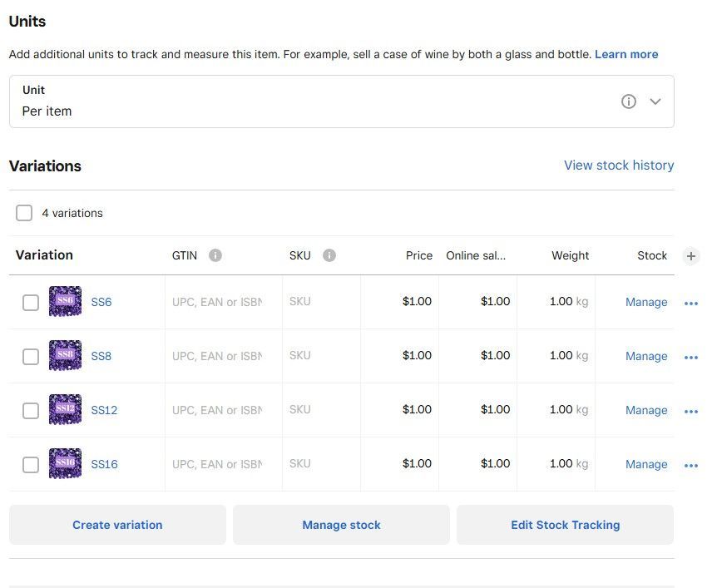Open the three-dot menu for SS8
The height and width of the screenshot is (588, 717).
690,358
